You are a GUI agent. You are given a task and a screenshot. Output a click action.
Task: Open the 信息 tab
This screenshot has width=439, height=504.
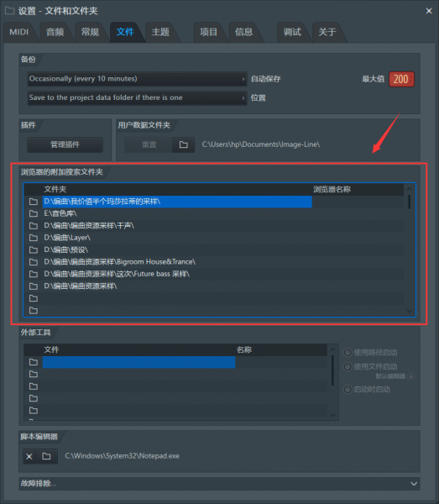click(x=243, y=32)
